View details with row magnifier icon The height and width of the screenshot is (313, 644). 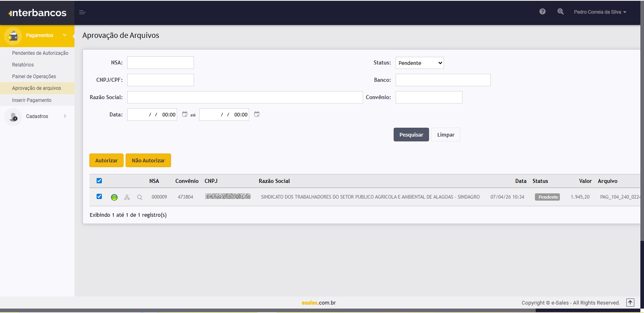(x=140, y=197)
